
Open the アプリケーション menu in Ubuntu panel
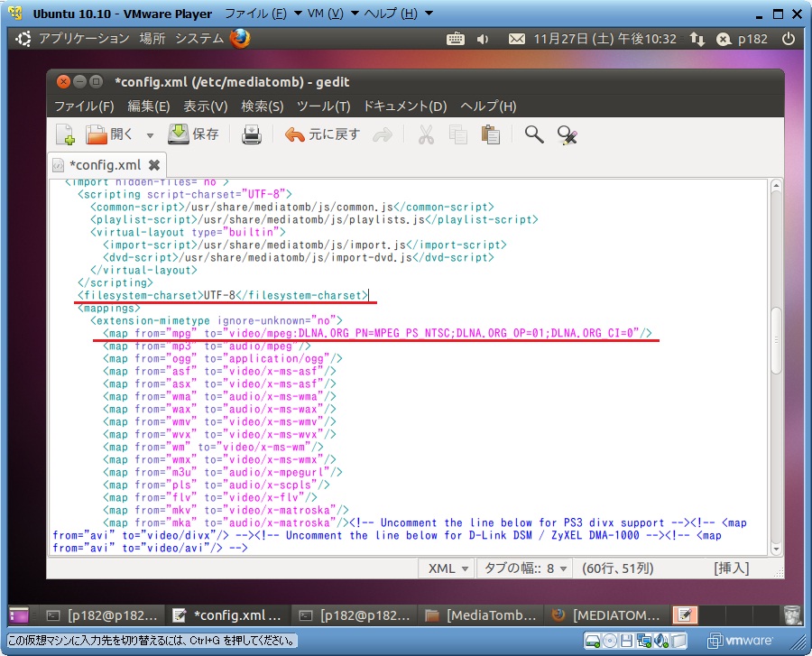pyautogui.click(x=84, y=39)
